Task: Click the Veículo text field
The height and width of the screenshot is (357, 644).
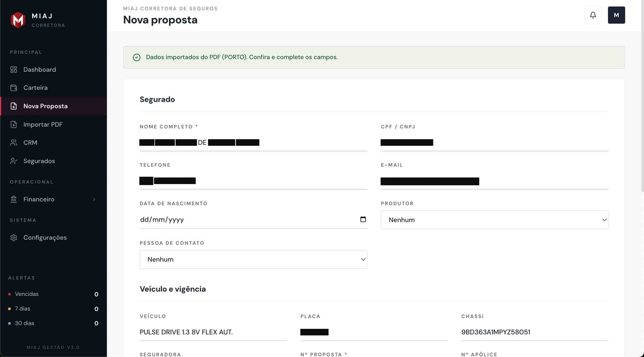Action: pyautogui.click(x=213, y=332)
